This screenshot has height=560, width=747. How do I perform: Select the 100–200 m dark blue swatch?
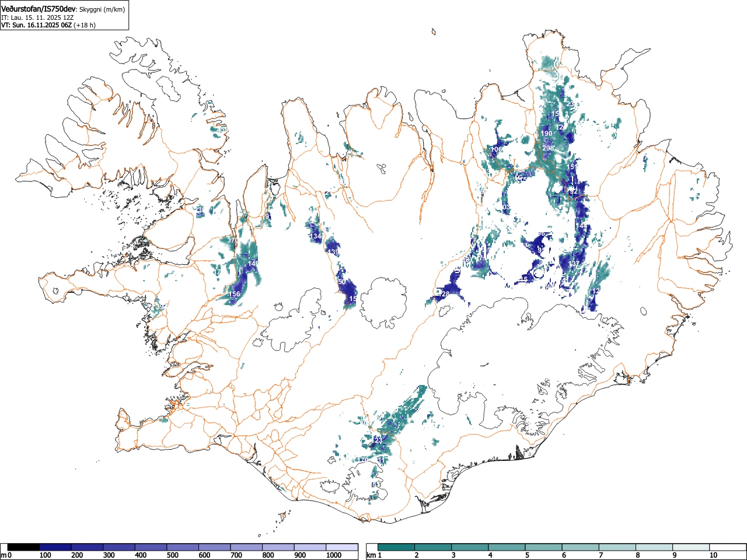[55, 547]
